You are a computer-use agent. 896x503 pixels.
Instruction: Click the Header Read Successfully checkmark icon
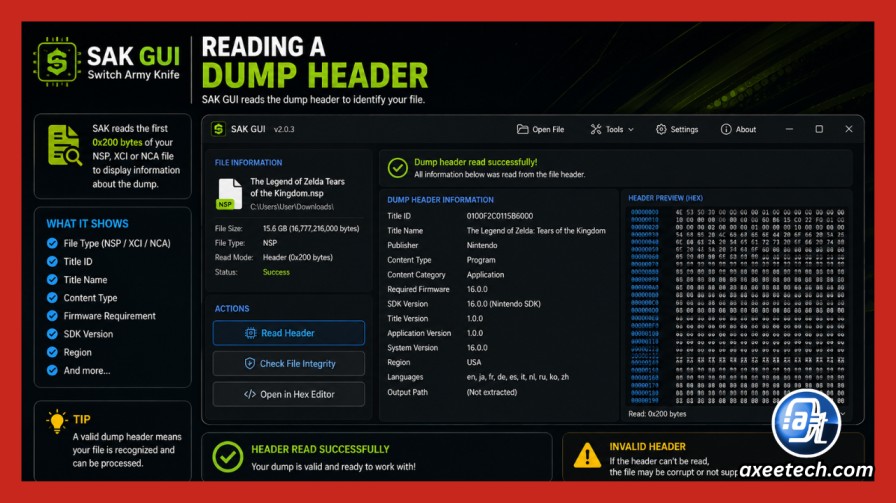pyautogui.click(x=227, y=457)
